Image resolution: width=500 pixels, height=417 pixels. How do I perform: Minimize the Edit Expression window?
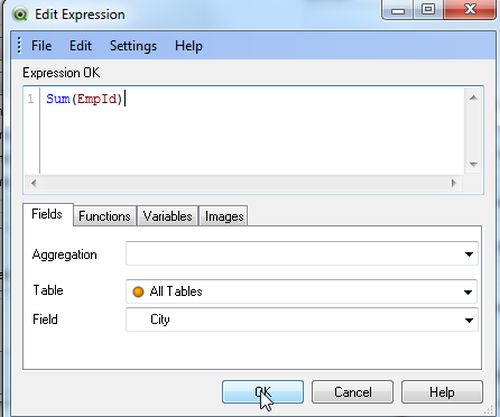click(x=398, y=10)
